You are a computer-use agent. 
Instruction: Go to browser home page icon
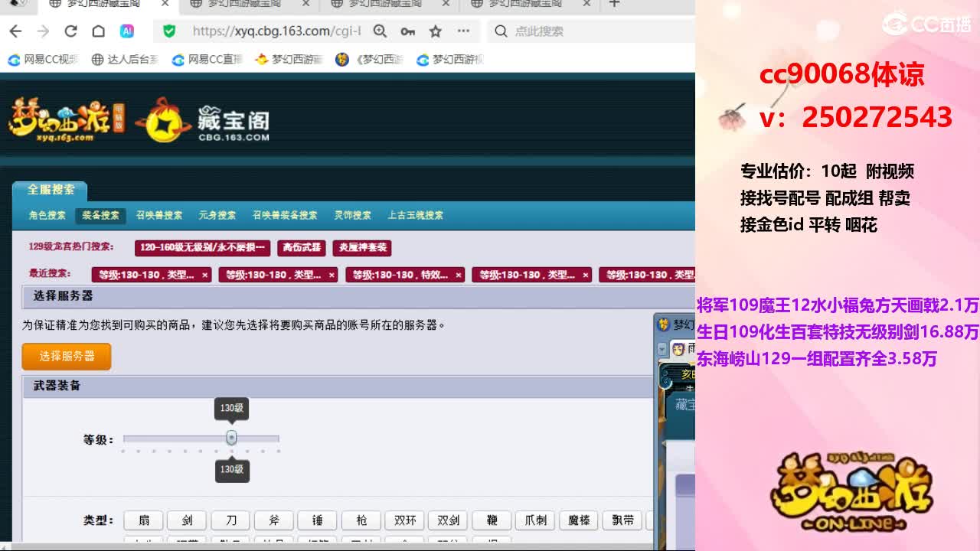click(98, 31)
